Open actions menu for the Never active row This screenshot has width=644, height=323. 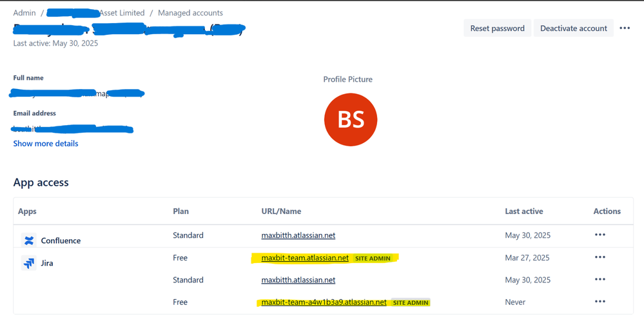600,302
